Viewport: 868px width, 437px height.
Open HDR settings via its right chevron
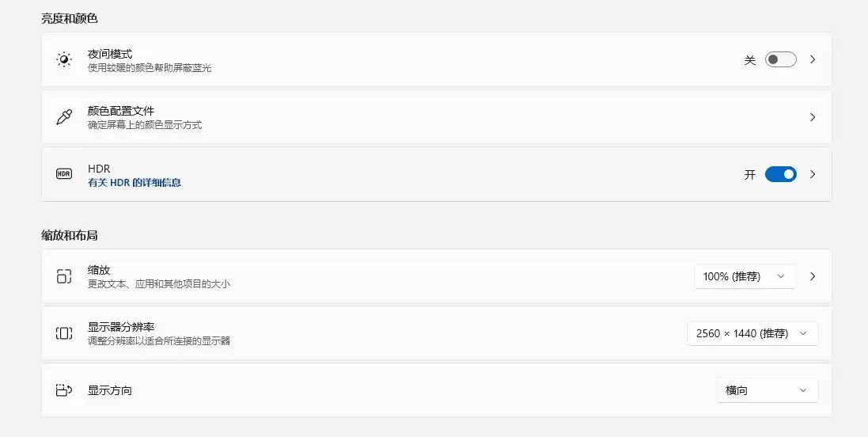813,174
